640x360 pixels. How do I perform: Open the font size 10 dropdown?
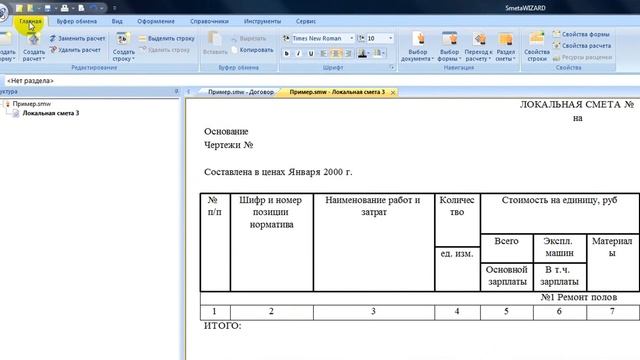coord(390,38)
